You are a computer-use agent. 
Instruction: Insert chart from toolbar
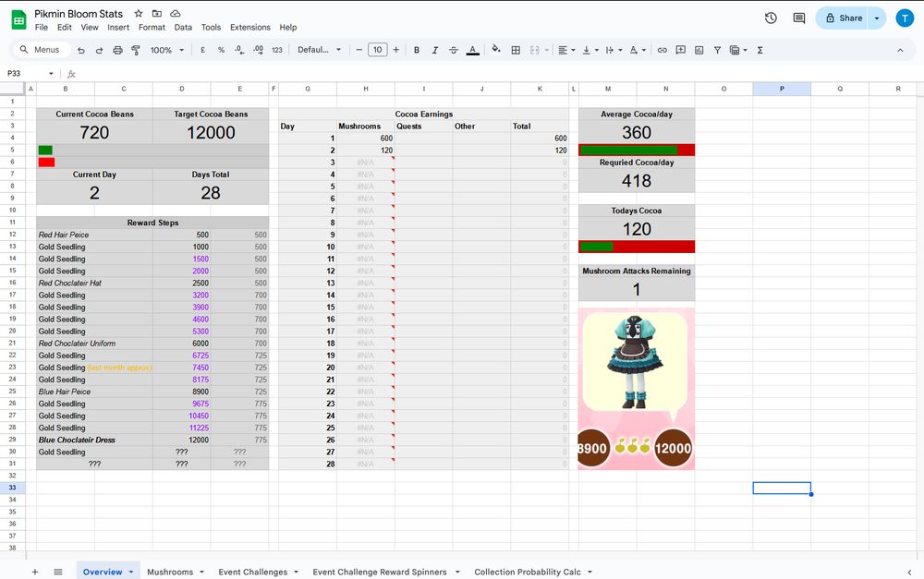click(x=699, y=50)
